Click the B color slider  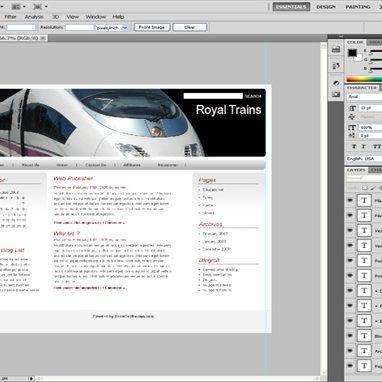(x=376, y=69)
